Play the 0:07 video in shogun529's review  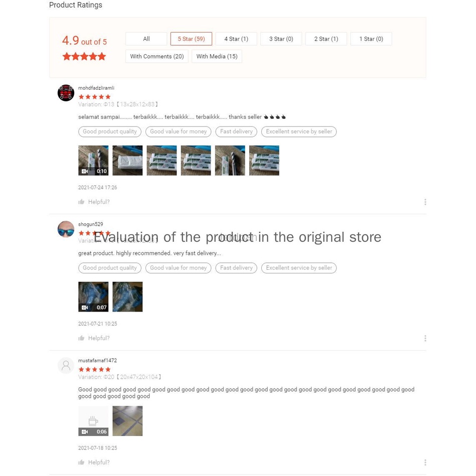point(93,296)
